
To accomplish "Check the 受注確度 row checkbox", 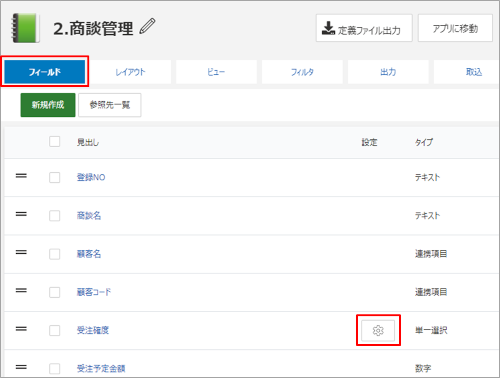I will (55, 331).
